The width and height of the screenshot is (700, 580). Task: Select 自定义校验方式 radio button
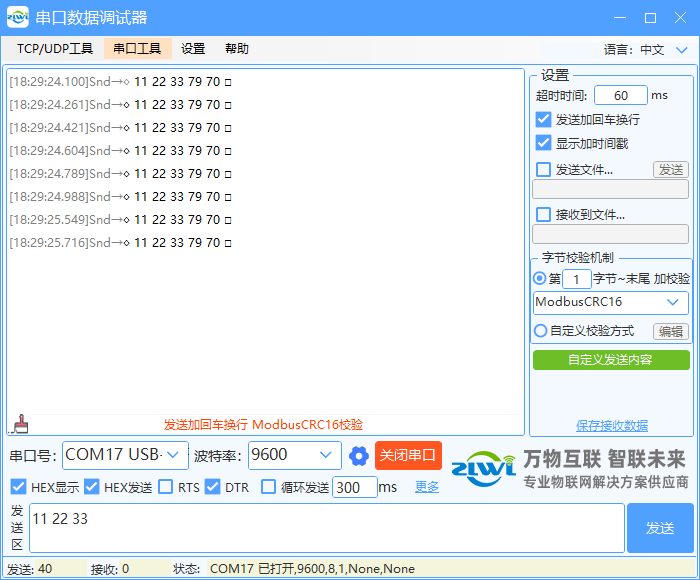(x=540, y=331)
